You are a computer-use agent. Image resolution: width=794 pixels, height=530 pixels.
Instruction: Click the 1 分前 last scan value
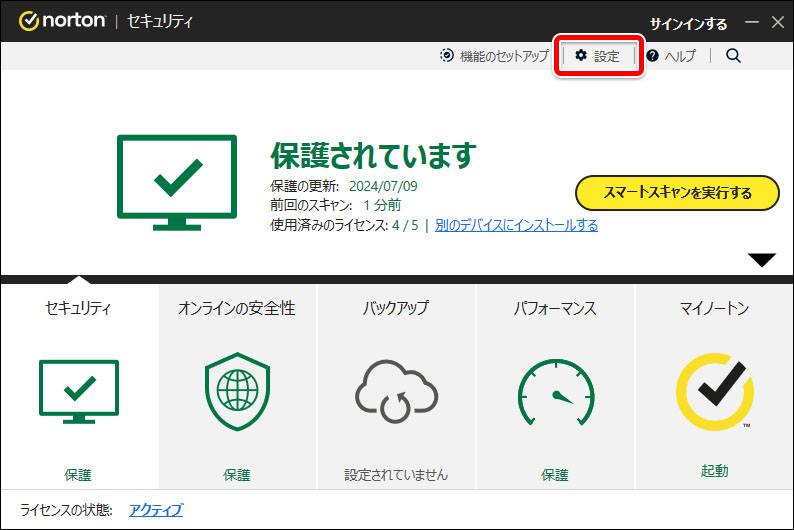tap(382, 205)
